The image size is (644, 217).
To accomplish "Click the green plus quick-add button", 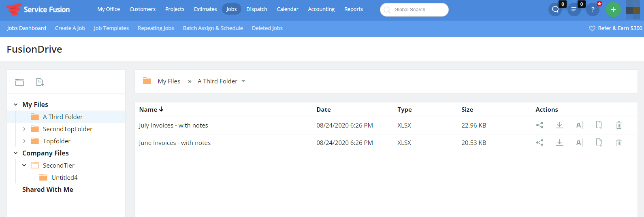I will [x=613, y=9].
